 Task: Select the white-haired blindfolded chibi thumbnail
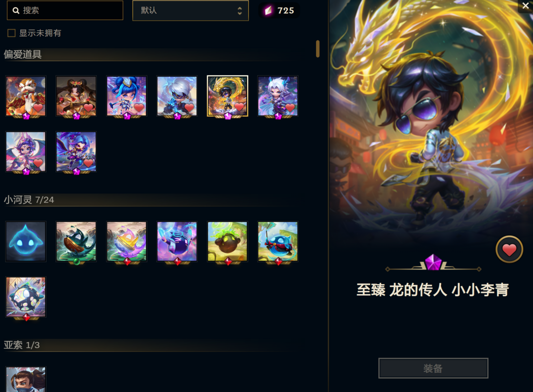[x=177, y=96]
